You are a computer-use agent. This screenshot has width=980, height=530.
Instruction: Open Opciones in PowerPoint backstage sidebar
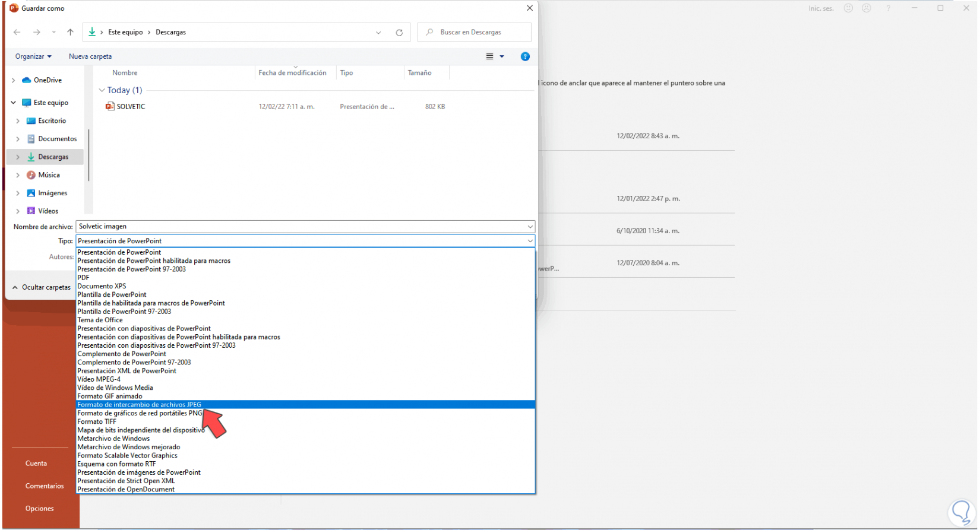(x=40, y=509)
